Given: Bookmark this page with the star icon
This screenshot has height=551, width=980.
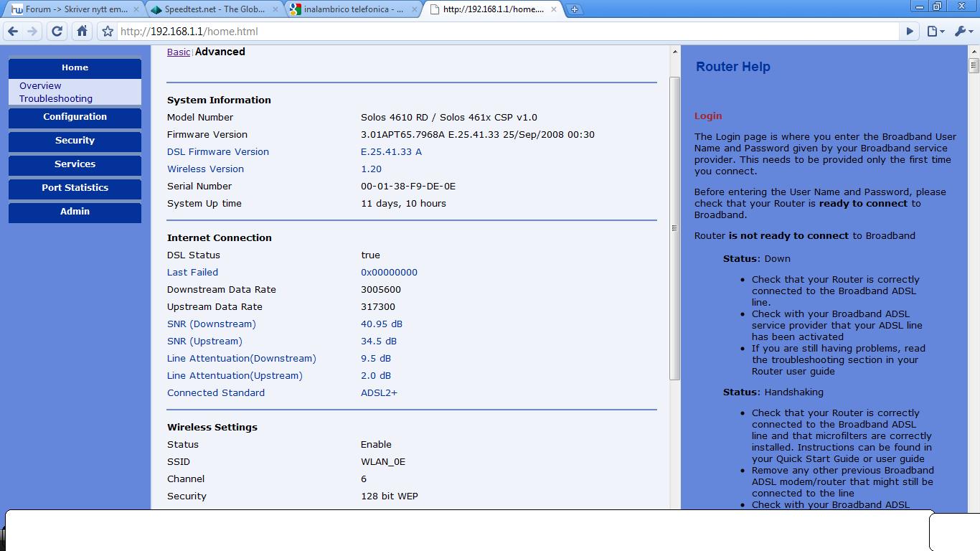Looking at the screenshot, I should (108, 31).
